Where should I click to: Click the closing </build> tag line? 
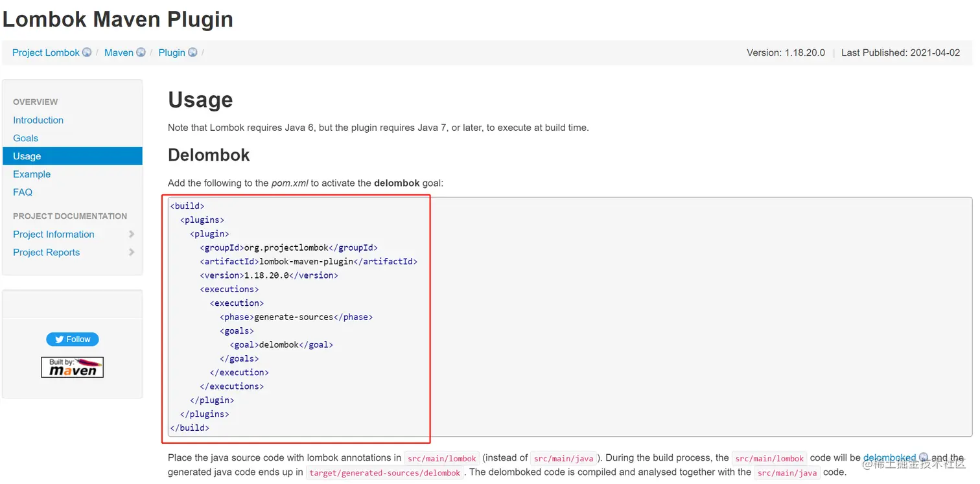tap(190, 428)
